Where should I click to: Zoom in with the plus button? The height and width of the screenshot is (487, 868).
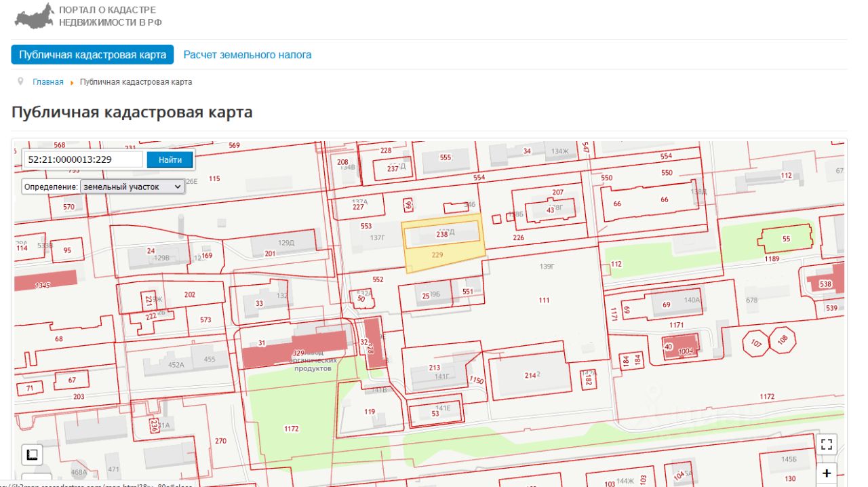pyautogui.click(x=826, y=473)
